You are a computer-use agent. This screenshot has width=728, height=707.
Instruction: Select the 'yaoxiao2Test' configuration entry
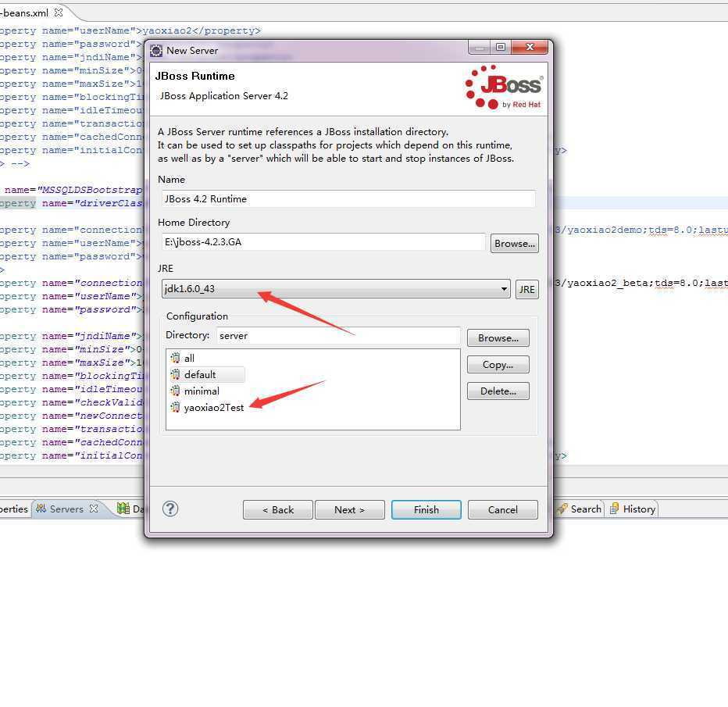tap(207, 407)
